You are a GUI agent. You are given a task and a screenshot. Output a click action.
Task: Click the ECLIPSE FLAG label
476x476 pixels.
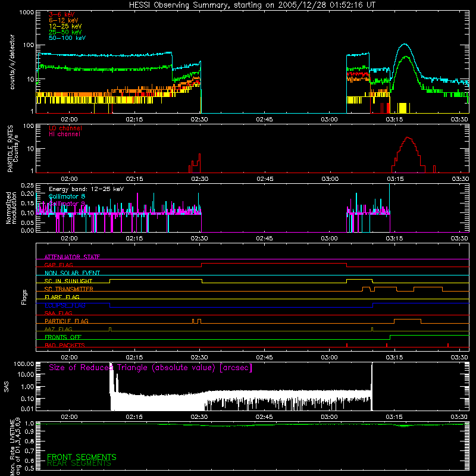pos(65,305)
